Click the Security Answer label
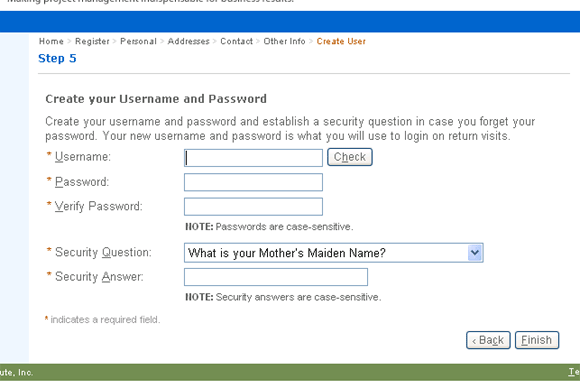 (x=99, y=277)
